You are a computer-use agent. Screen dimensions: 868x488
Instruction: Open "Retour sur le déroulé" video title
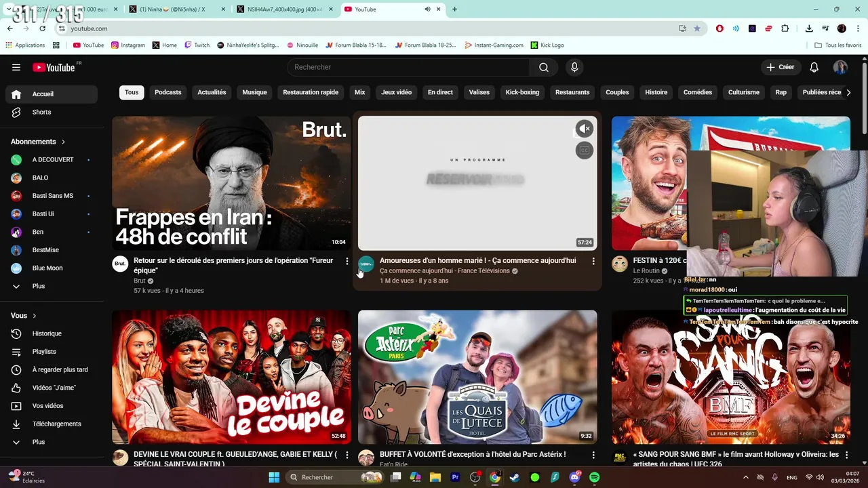[x=233, y=265]
